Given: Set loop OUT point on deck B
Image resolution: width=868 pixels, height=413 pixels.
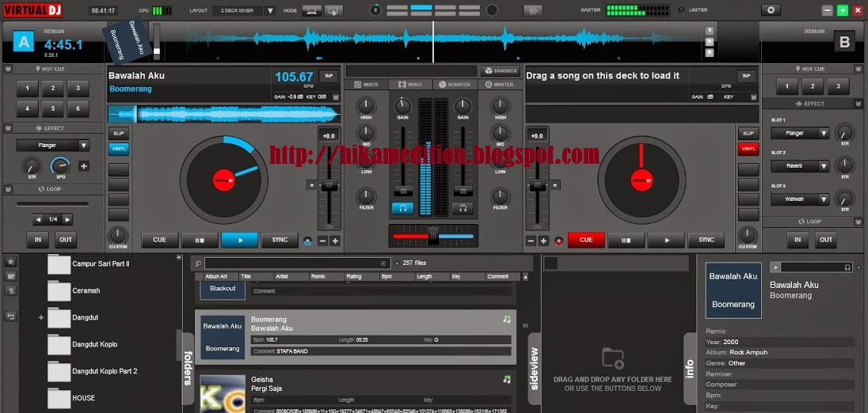Looking at the screenshot, I should 826,240.
